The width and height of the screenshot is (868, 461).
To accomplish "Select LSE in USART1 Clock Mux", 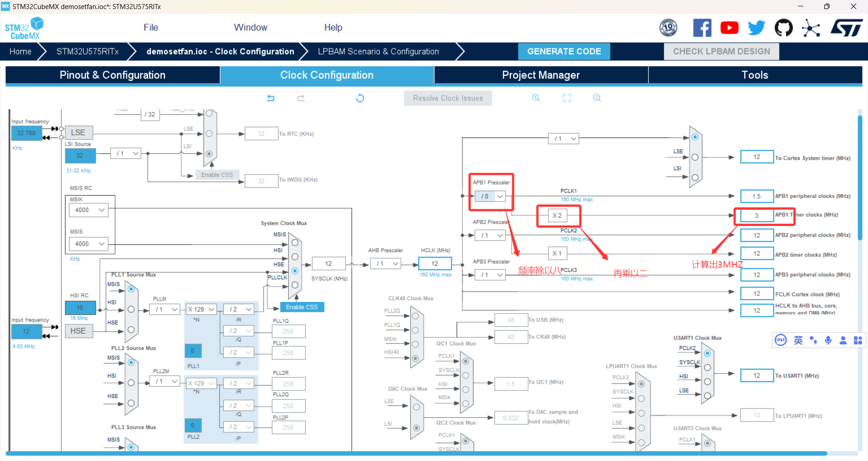I will (708, 395).
